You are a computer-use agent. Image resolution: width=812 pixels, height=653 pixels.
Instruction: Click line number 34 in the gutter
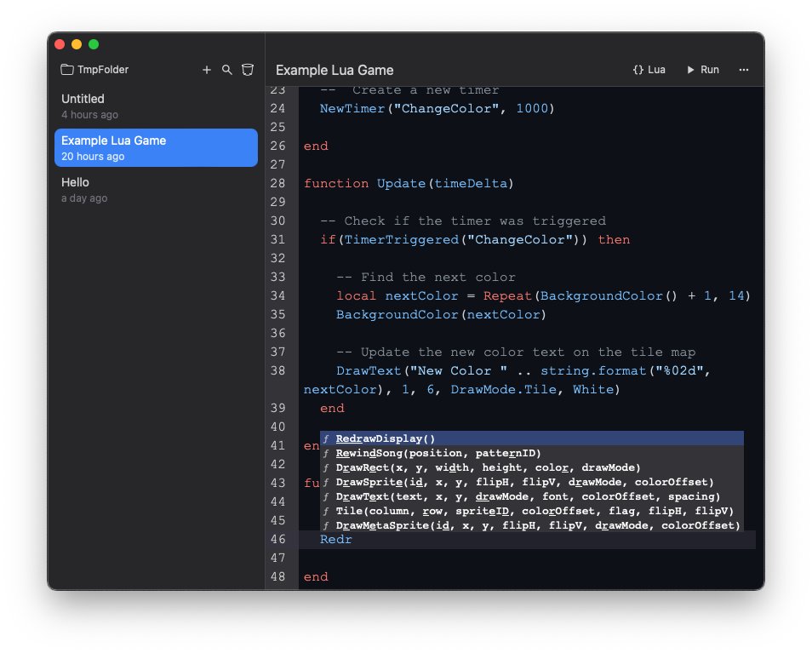coord(277,295)
